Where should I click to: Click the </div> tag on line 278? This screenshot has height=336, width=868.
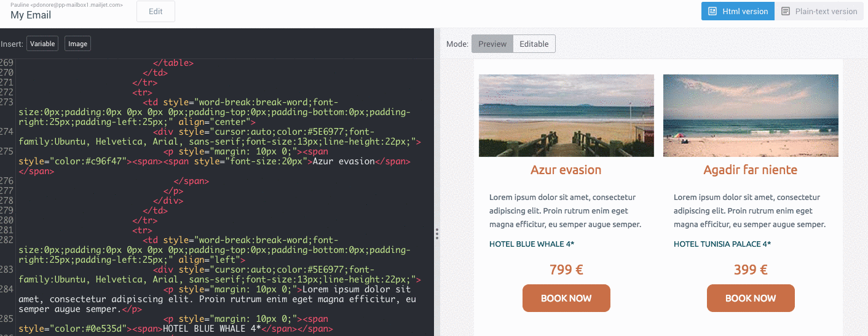[x=168, y=201]
